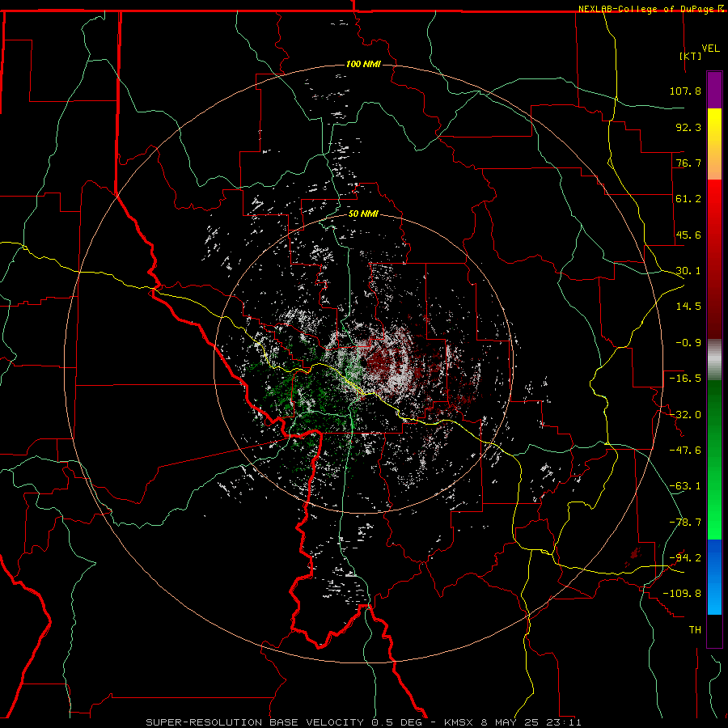Click the -16.5 velocity scale value
Image resolution: width=728 pixels, height=728 pixels.
click(685, 379)
